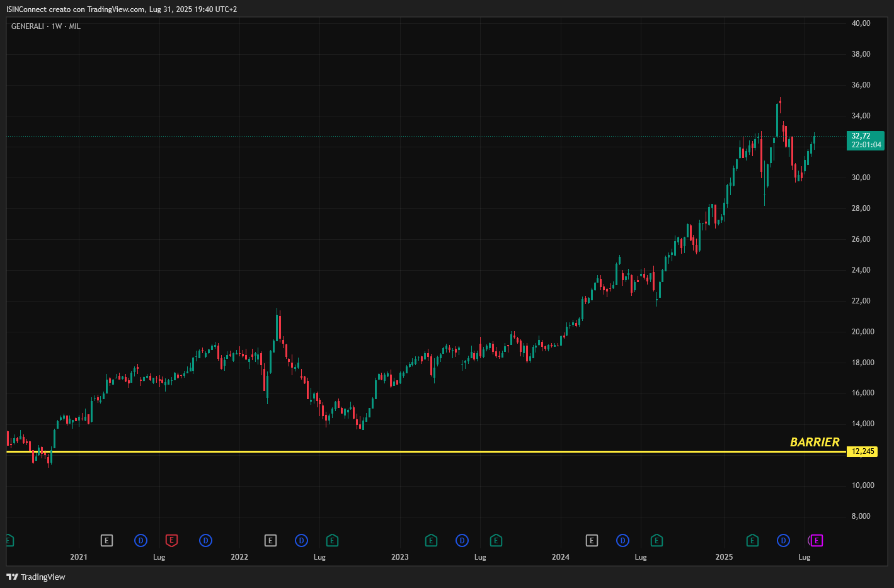Click the 36,00 price axis label
Screen dimensions: 894x588
(x=861, y=85)
